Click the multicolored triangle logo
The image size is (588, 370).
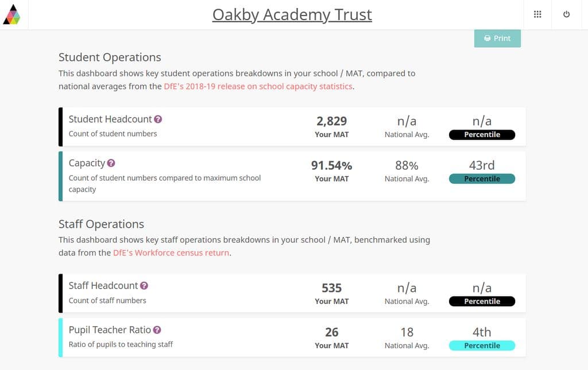point(11,14)
